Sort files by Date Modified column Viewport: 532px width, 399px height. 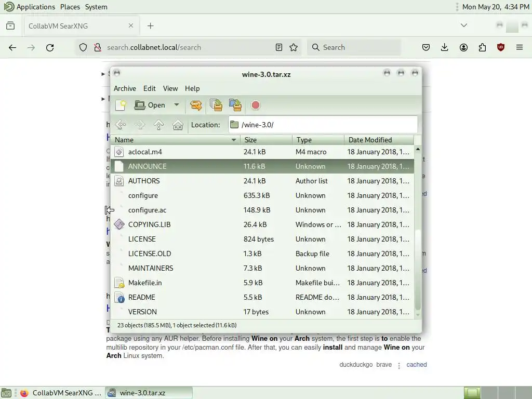pyautogui.click(x=379, y=140)
